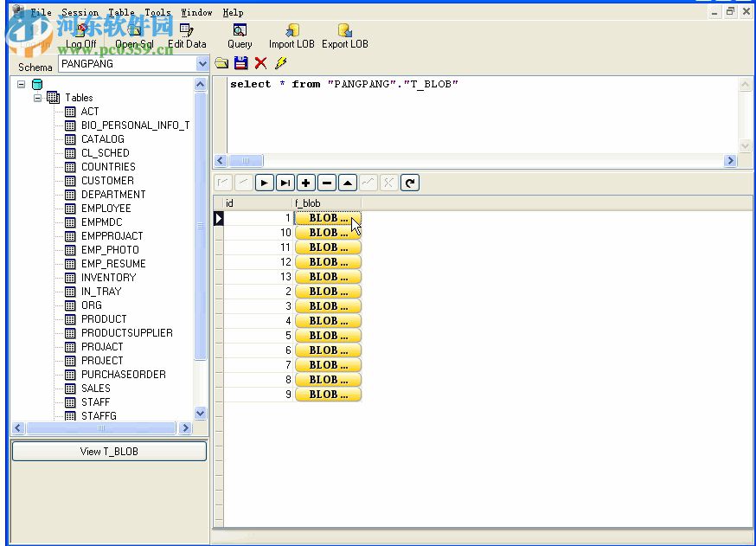Viewport: 756px width, 546px height.
Task: Save the SQL with the floppy disk icon
Action: 240,63
